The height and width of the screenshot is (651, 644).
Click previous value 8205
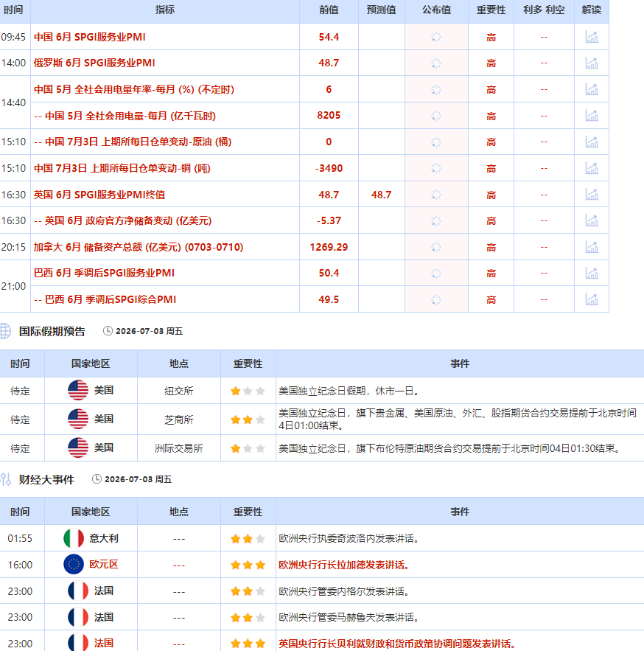pos(329,116)
